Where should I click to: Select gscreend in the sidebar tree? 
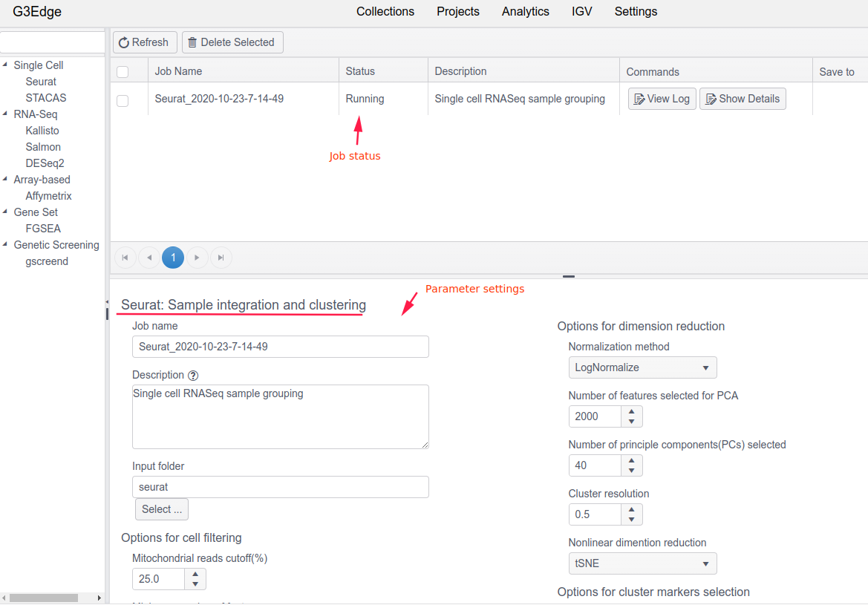coord(47,261)
